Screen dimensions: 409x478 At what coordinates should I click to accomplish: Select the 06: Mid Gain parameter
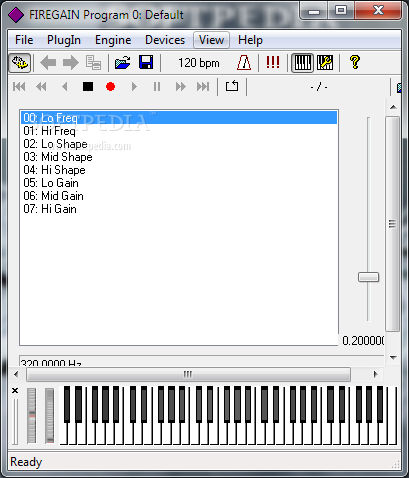(179, 196)
